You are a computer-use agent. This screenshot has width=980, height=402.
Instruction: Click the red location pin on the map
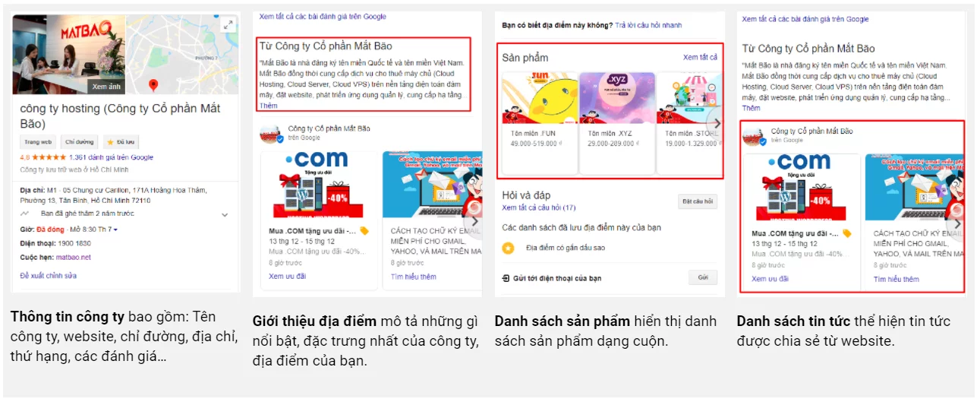(x=153, y=84)
